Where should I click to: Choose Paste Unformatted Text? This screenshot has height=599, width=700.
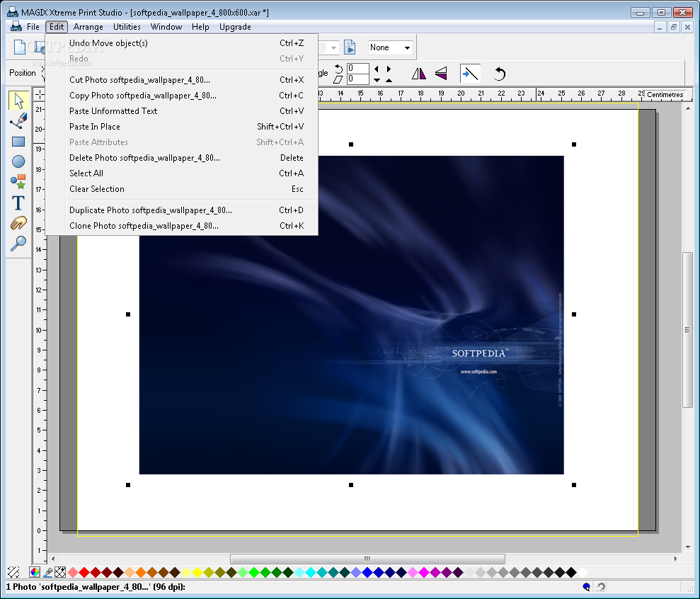tap(182, 111)
